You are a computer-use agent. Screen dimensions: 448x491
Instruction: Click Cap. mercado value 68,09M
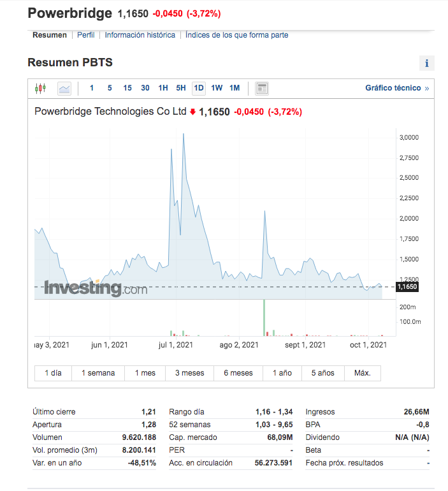(280, 437)
